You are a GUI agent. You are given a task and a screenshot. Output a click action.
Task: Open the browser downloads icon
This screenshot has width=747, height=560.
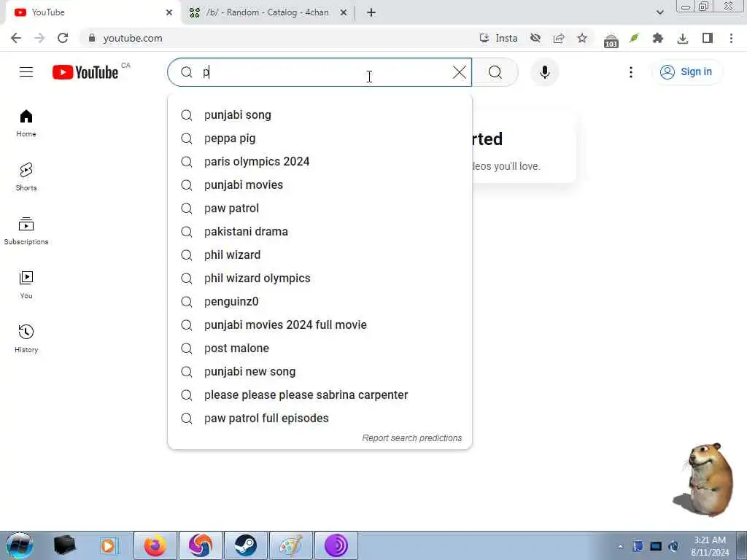coord(682,38)
